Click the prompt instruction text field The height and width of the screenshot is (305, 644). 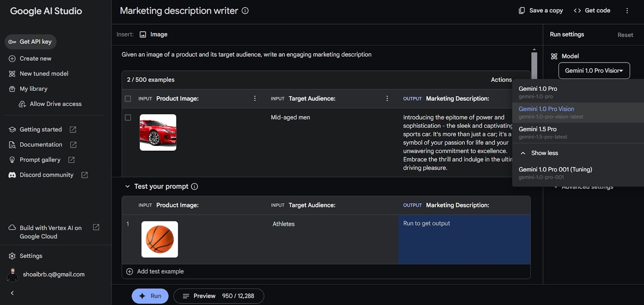pyautogui.click(x=246, y=55)
